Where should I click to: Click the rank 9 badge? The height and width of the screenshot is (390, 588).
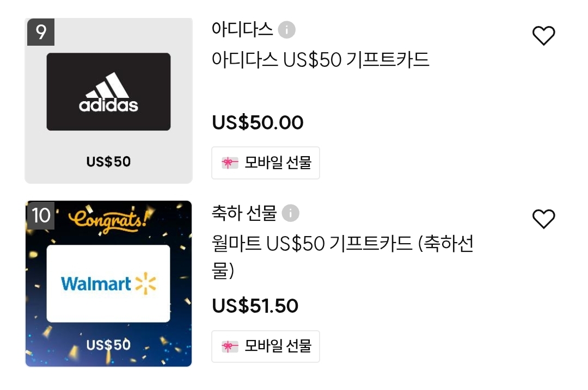point(41,33)
